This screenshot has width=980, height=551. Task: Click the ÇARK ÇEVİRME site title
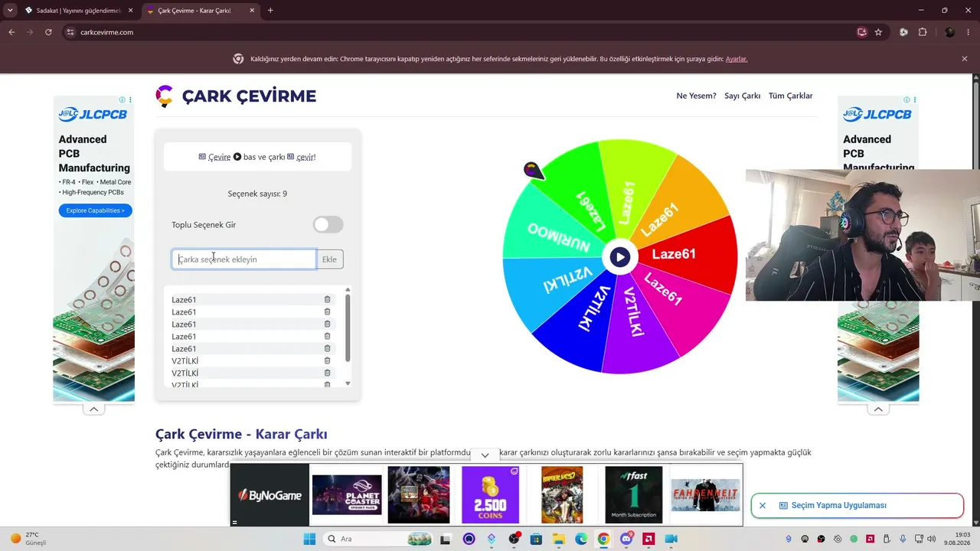tap(249, 96)
